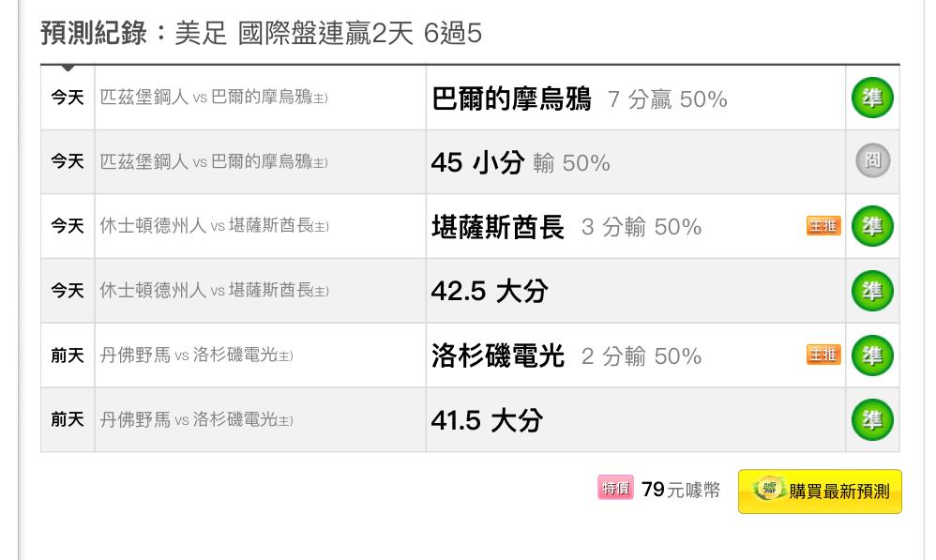Select the 45 小分 prediction text
Screen dimensions: 936x560
coord(520,162)
